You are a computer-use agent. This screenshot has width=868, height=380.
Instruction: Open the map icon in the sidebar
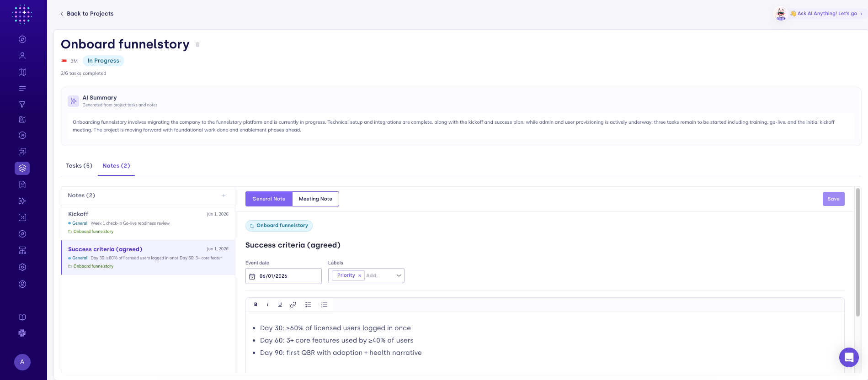(x=22, y=72)
